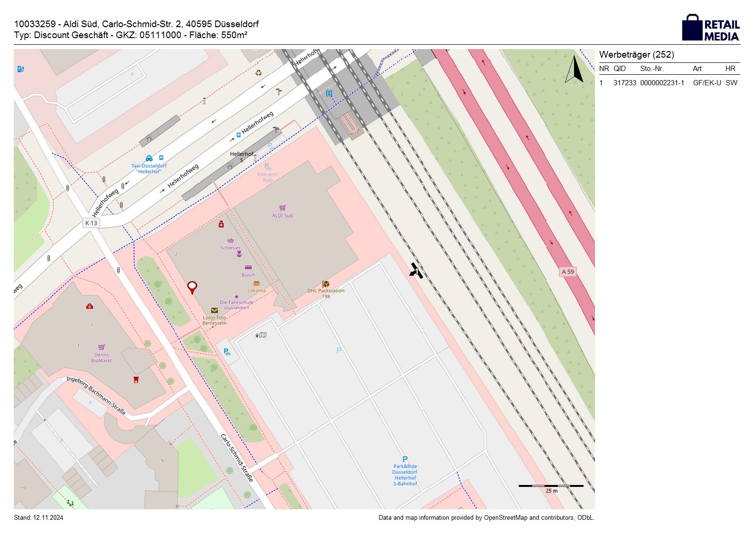Click the Lokanta fast food icon

click(x=256, y=283)
